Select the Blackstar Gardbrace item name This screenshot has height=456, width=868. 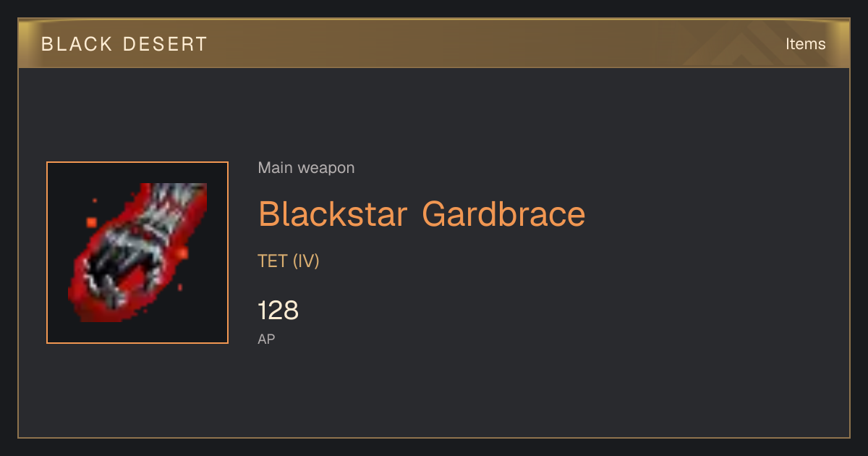click(x=422, y=214)
